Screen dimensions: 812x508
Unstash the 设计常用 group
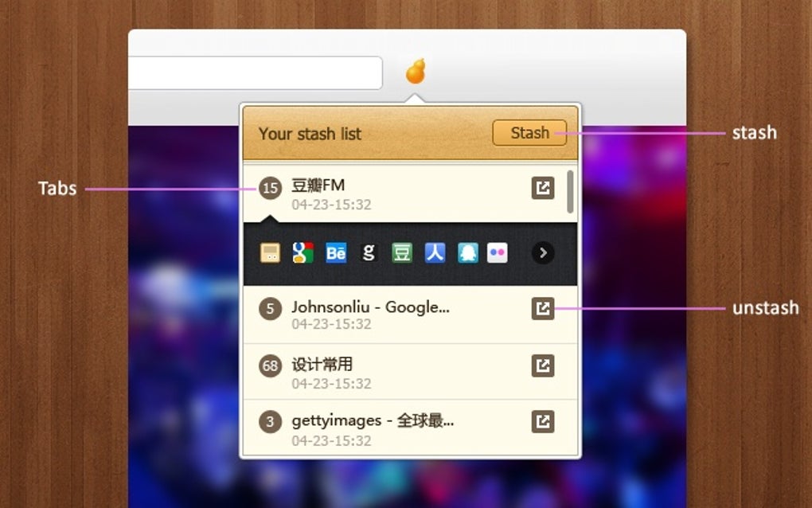coord(542,366)
